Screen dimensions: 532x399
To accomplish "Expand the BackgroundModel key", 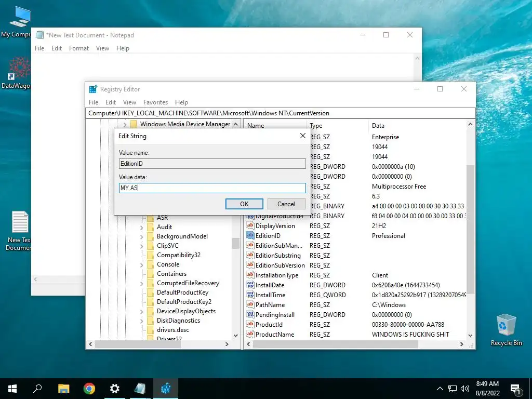I will (x=141, y=237).
